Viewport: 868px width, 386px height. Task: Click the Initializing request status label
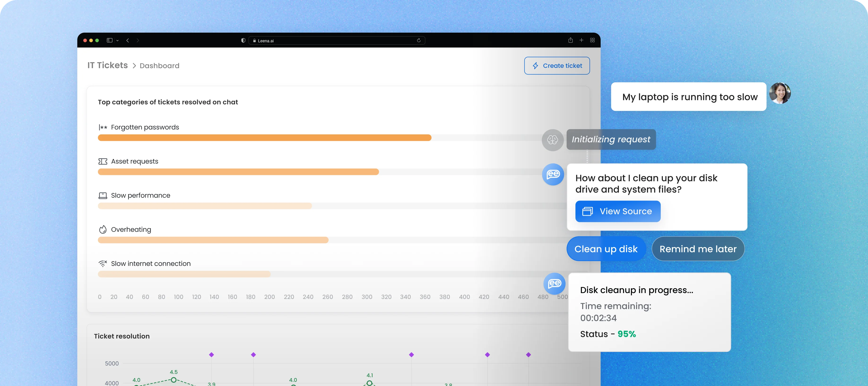pyautogui.click(x=611, y=139)
